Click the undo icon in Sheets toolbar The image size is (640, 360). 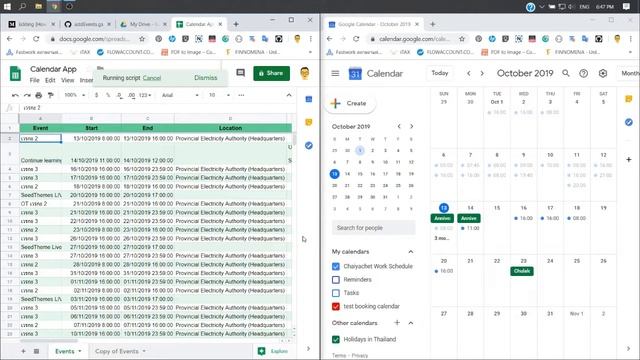[x=15, y=95]
